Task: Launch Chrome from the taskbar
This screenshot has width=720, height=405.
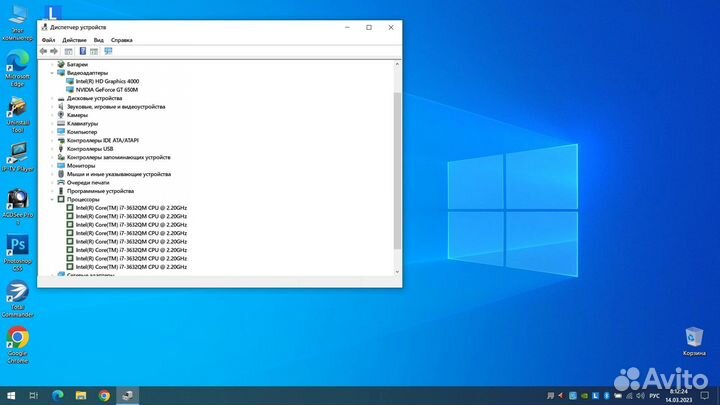Action: [104, 395]
